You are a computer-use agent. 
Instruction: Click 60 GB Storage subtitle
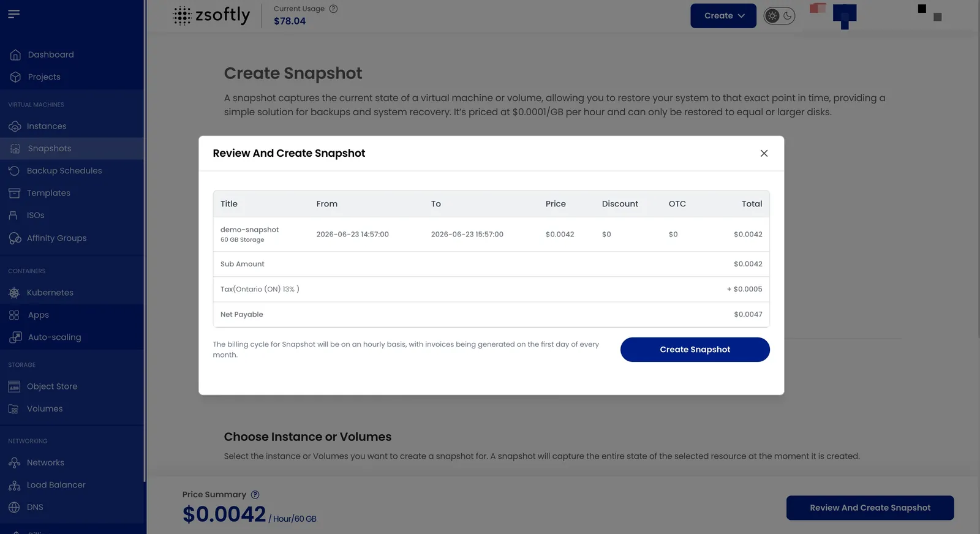click(243, 240)
